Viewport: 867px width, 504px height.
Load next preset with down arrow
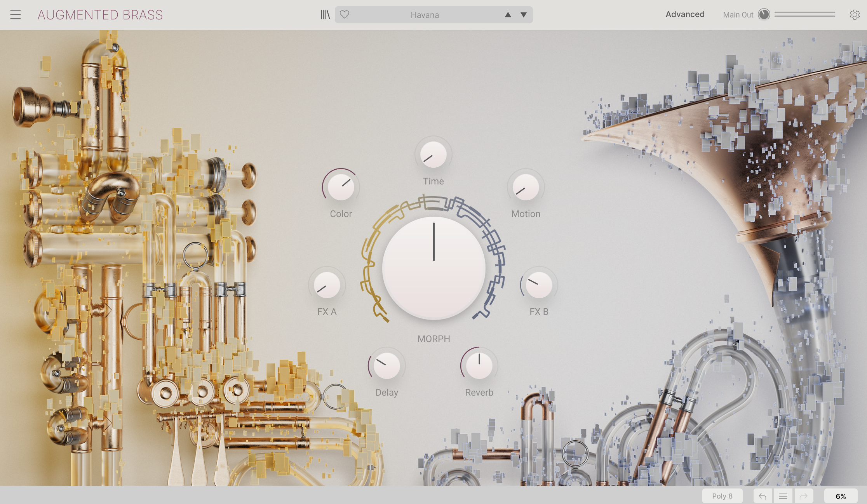[524, 15]
